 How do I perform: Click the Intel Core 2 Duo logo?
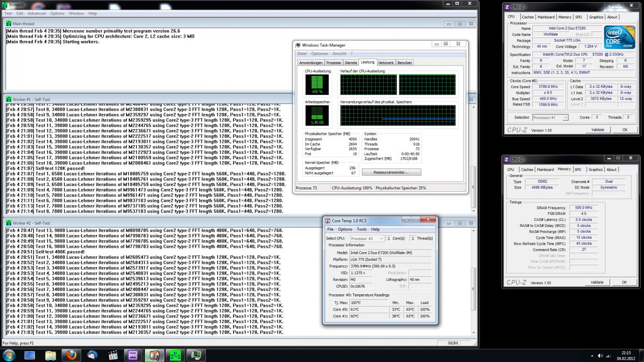pyautogui.click(x=619, y=37)
